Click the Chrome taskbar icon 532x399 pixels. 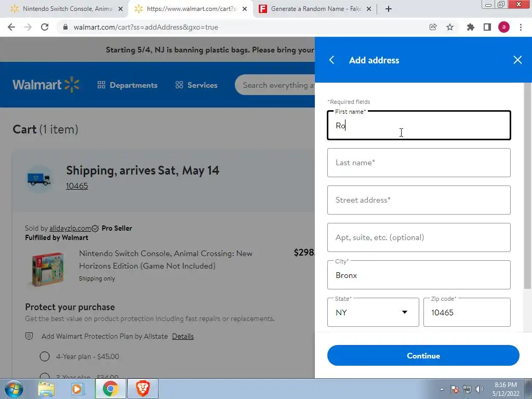click(x=110, y=389)
